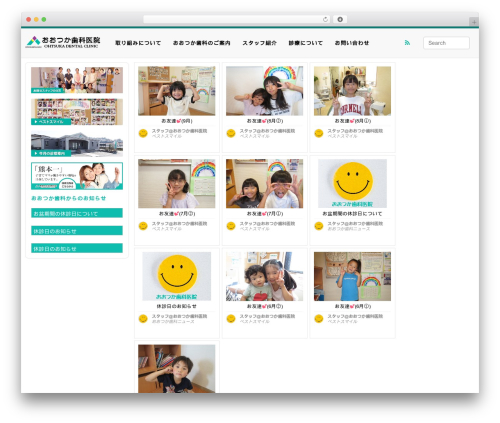
Task: Open おおつか歯科のご案内 menu item
Action: 201,43
